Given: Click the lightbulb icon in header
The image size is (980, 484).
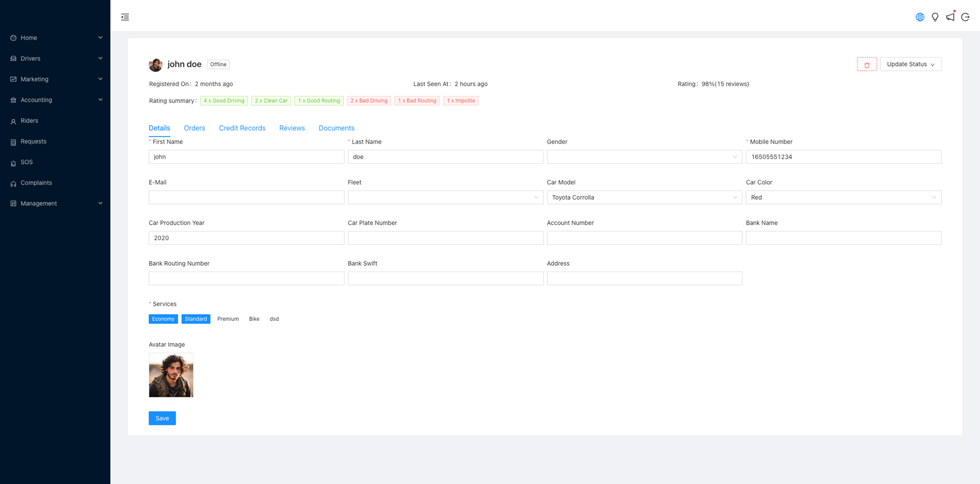Looking at the screenshot, I should (x=935, y=17).
